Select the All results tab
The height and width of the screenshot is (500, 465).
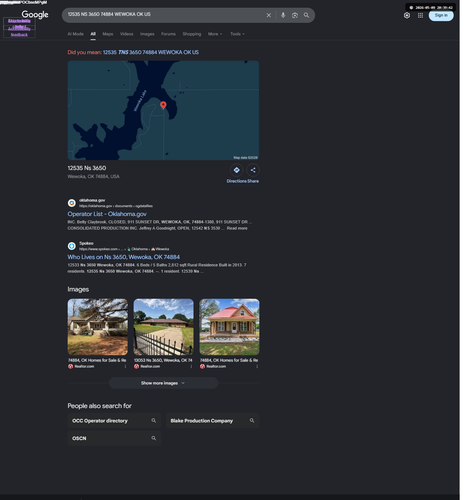click(x=94, y=34)
